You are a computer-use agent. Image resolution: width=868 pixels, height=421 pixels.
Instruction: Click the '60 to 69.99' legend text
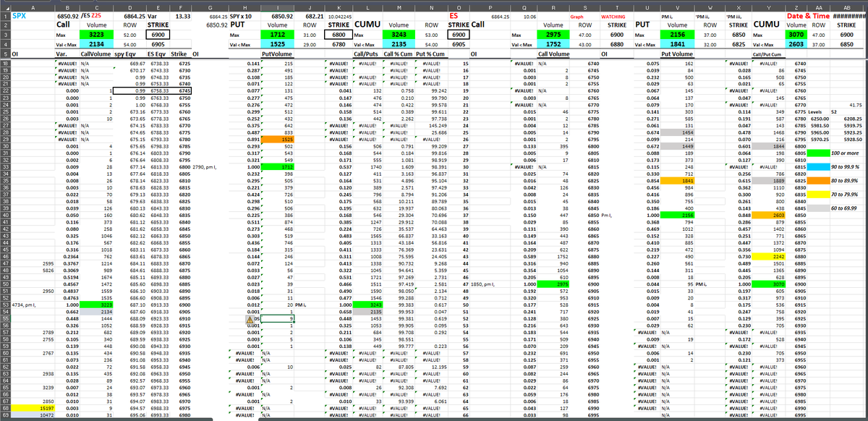[x=845, y=208]
